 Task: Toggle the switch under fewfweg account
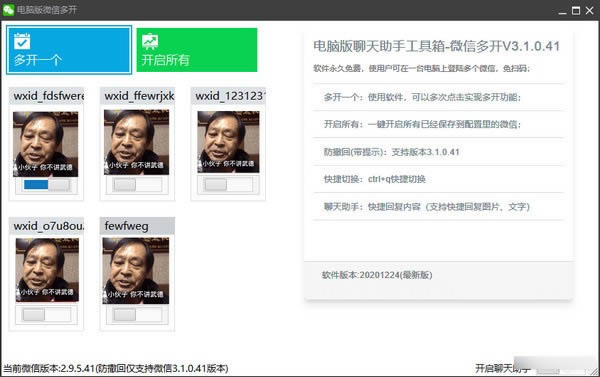[137, 315]
